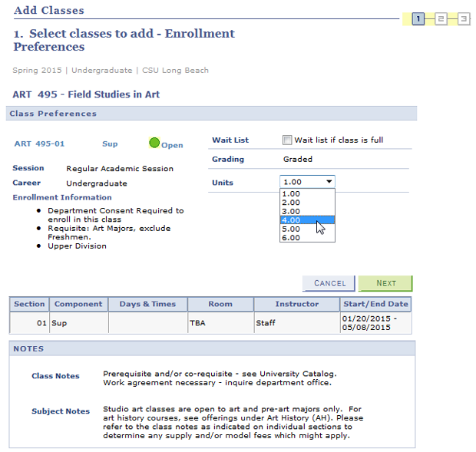Click the Section column header

(29, 304)
